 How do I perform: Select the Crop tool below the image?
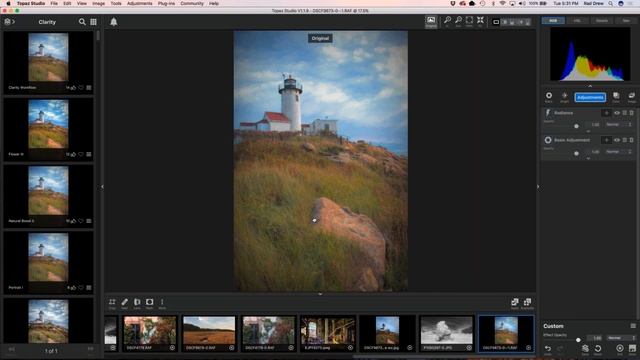point(112,302)
